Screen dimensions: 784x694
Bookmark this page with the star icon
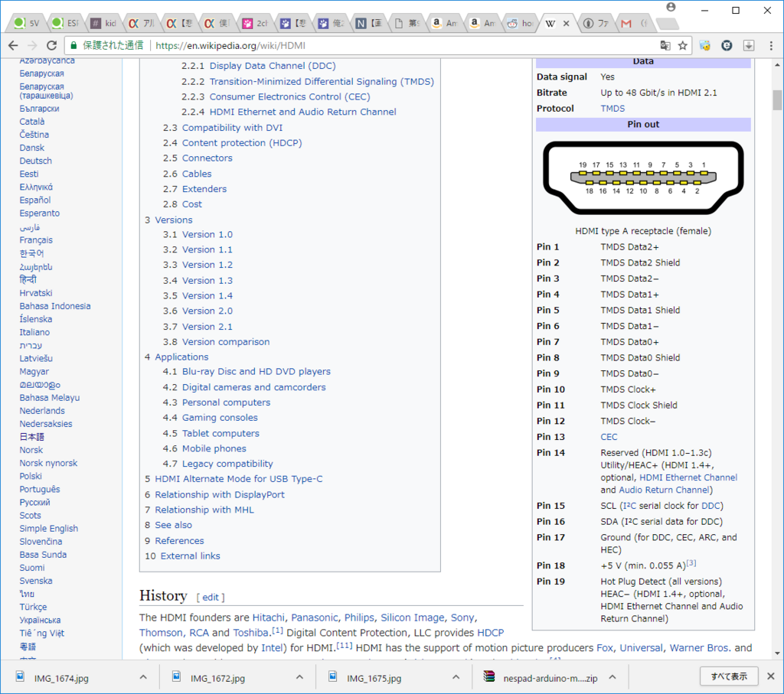coord(682,45)
